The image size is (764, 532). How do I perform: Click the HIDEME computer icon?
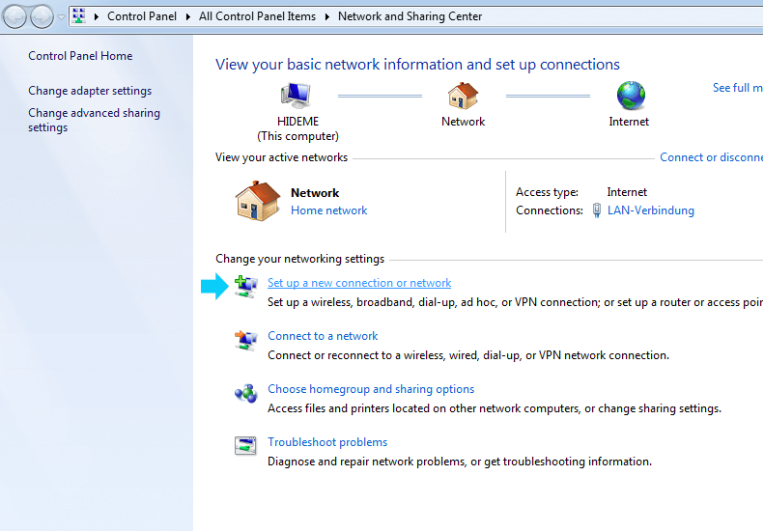click(x=297, y=95)
